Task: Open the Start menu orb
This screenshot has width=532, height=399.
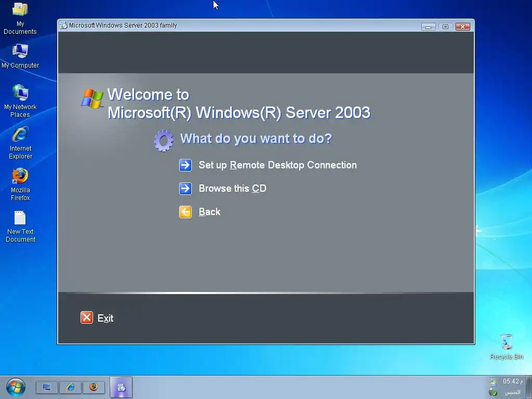Action: pos(16,387)
